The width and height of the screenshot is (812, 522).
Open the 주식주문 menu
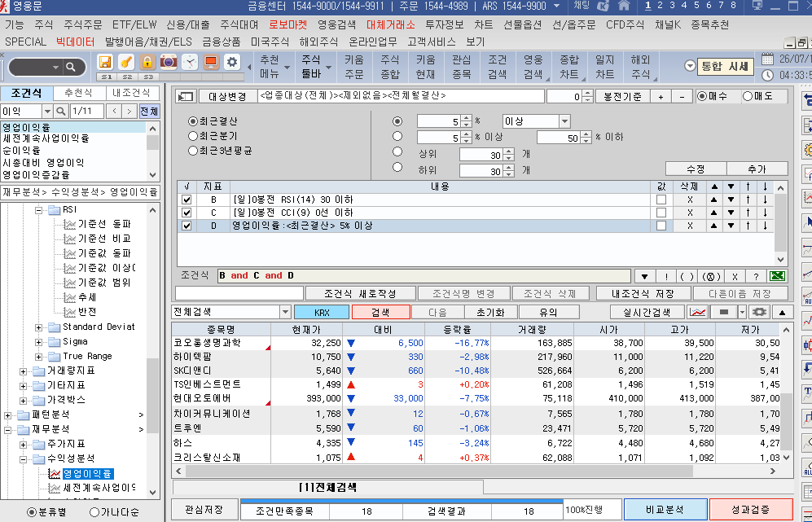83,25
